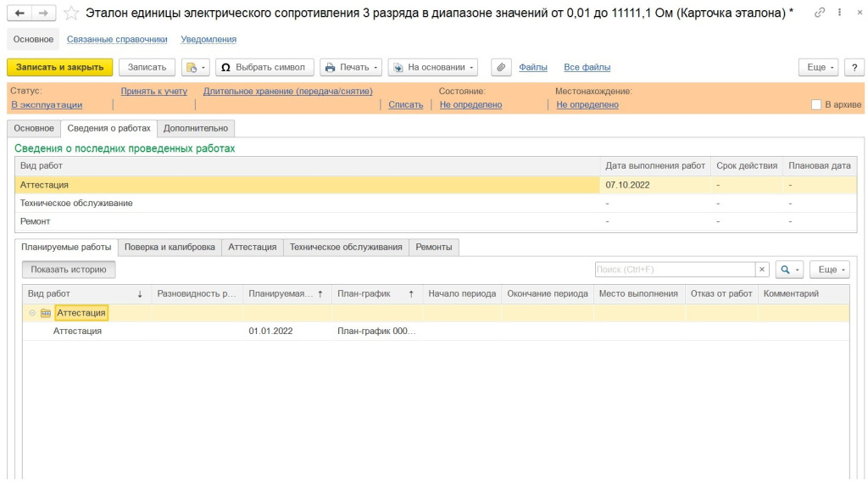Sort by План-график column header

(377, 293)
